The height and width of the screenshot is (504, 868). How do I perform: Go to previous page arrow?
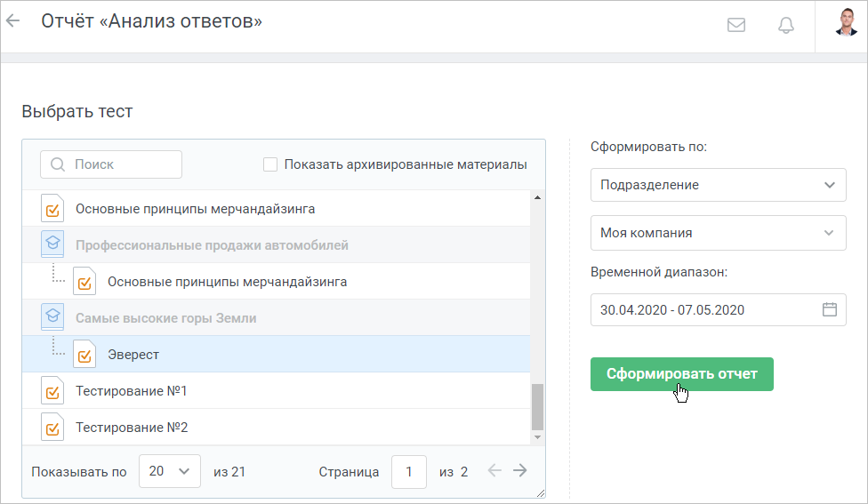point(494,471)
